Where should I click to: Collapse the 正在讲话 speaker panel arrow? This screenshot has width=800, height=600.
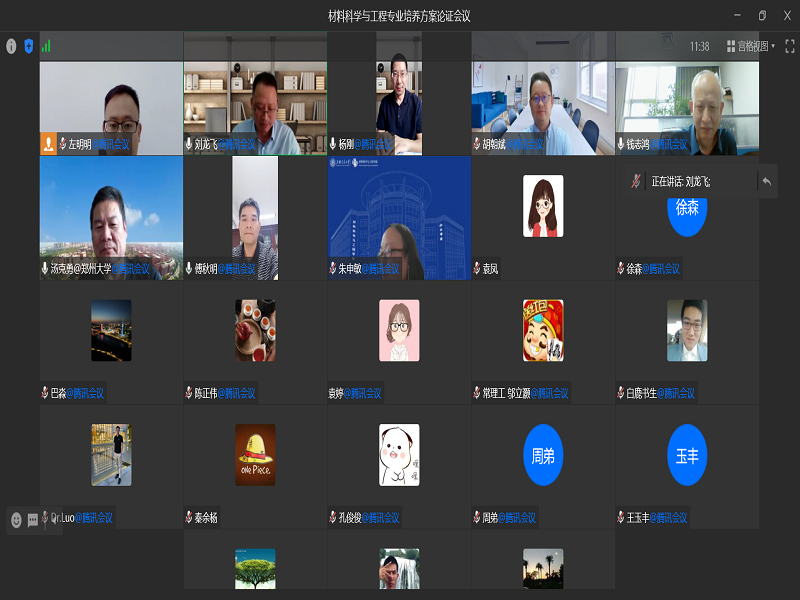coord(767,181)
